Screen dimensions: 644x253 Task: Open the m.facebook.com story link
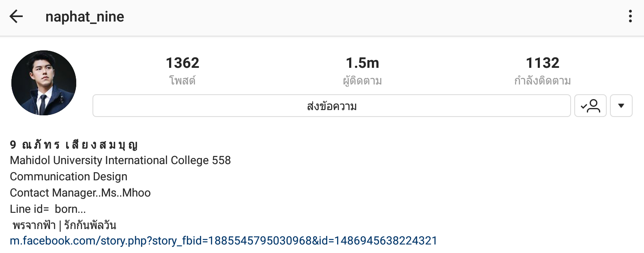point(223,241)
